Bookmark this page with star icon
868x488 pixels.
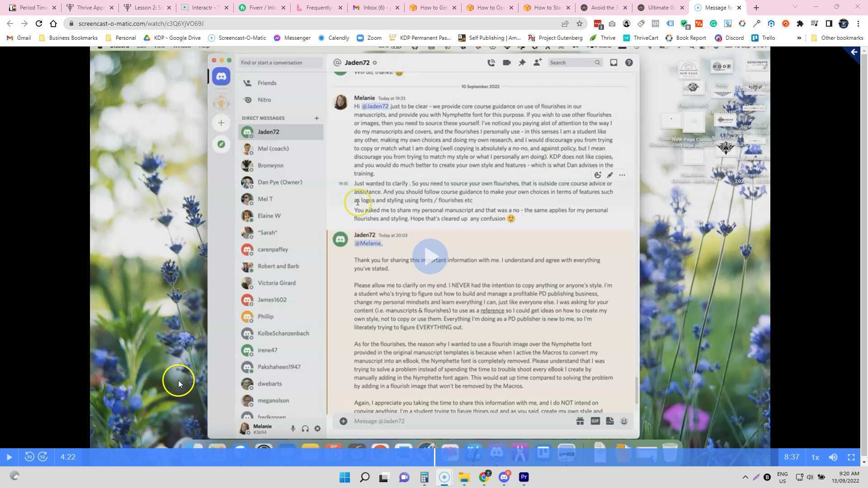(x=580, y=23)
